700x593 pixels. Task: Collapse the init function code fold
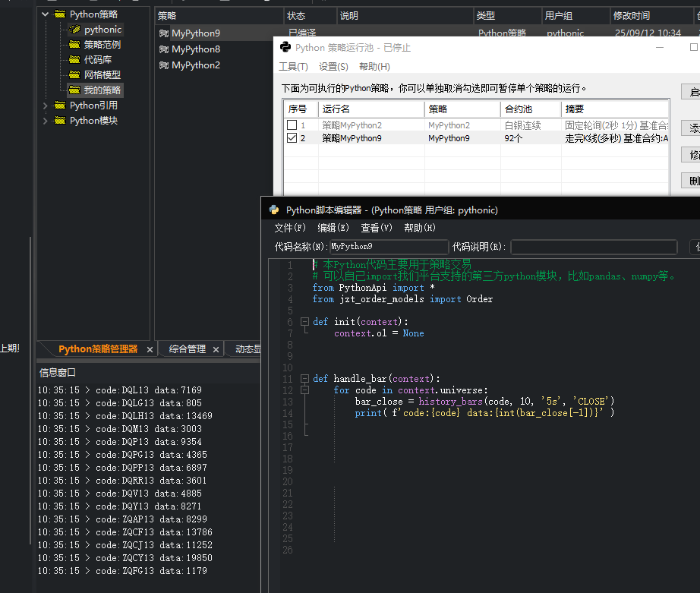(304, 322)
